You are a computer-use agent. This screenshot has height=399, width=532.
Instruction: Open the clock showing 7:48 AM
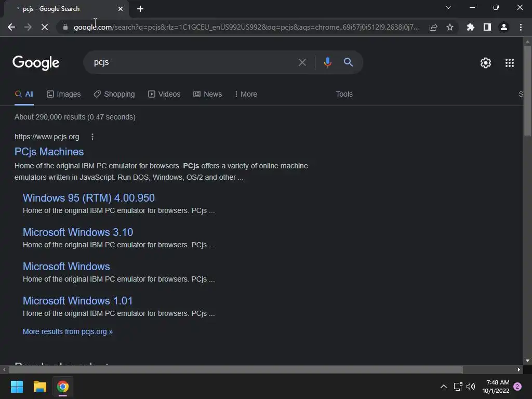point(496,387)
